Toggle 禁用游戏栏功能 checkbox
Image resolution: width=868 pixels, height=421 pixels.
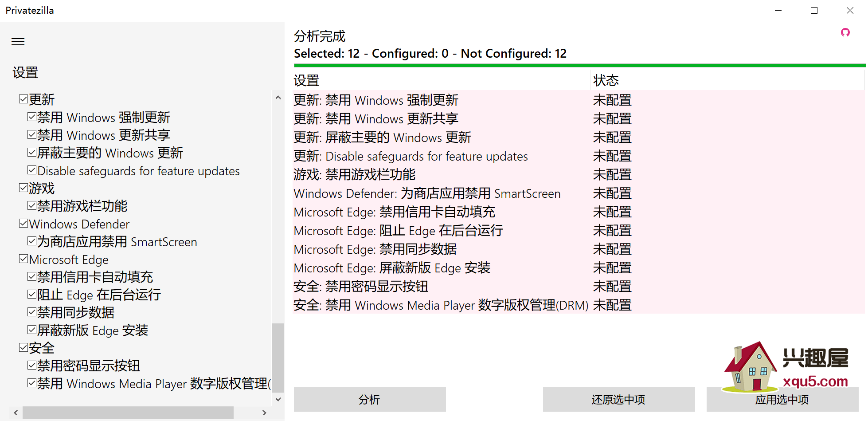click(x=32, y=205)
